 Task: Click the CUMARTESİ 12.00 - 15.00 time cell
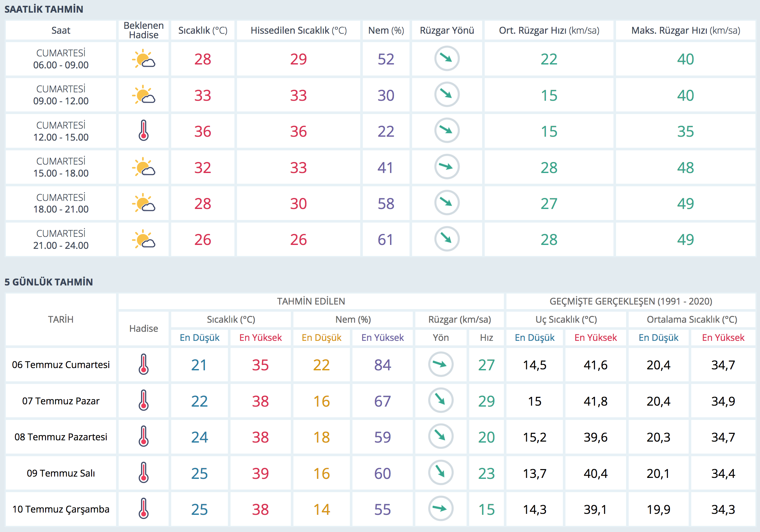click(x=61, y=131)
